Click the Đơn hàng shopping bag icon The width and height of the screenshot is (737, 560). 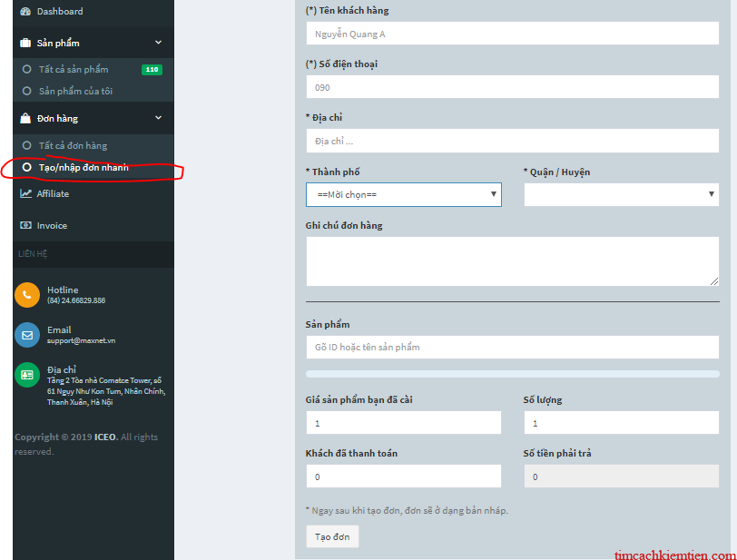click(25, 118)
